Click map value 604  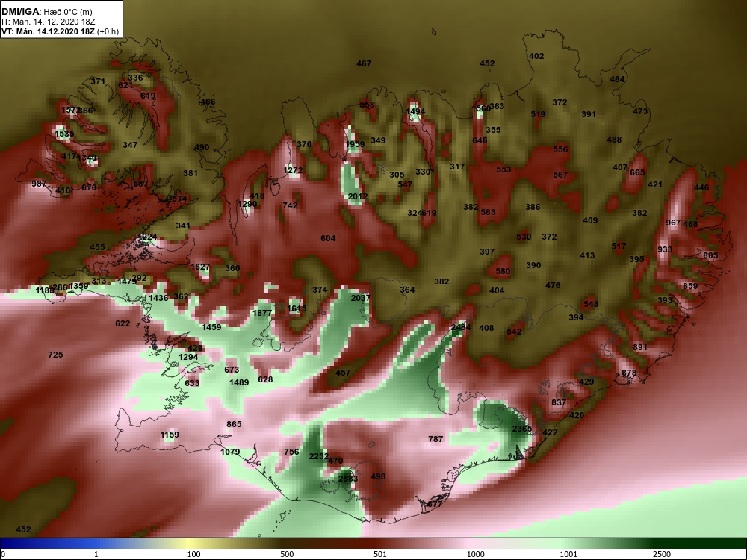(328, 239)
